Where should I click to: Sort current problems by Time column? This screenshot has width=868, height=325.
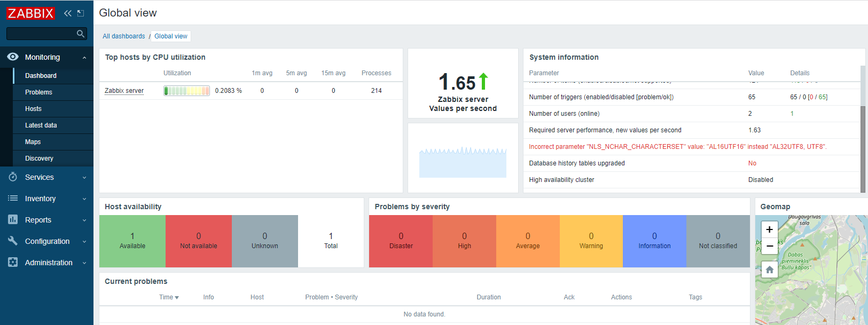(169, 297)
